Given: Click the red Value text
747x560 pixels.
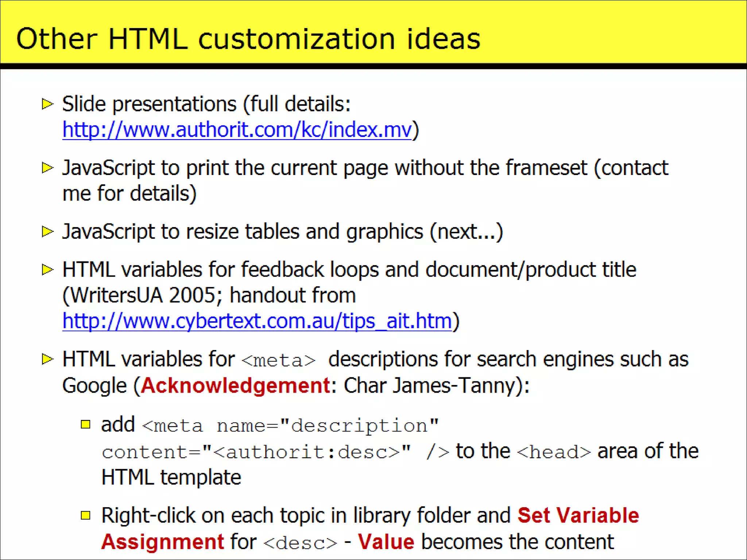Looking at the screenshot, I should tap(386, 541).
